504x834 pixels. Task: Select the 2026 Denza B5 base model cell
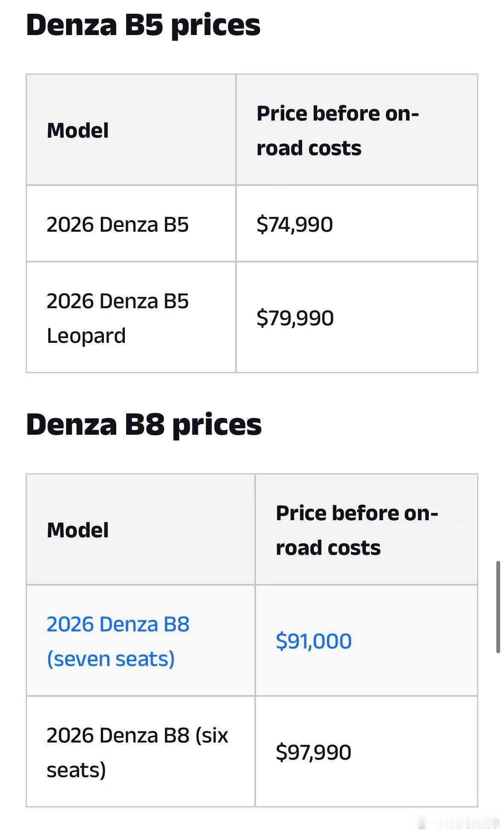118,224
